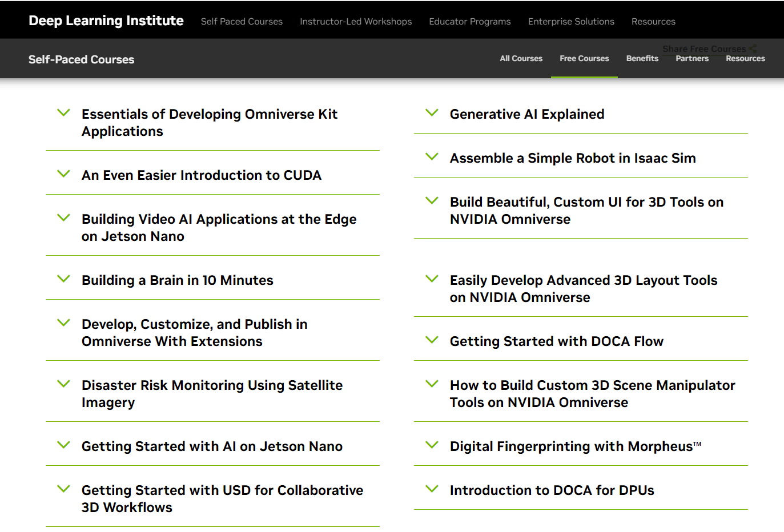This screenshot has width=784, height=532.
Task: Open Easily Develop Advanced 3D Layout Tools title
Action: pyautogui.click(x=584, y=289)
